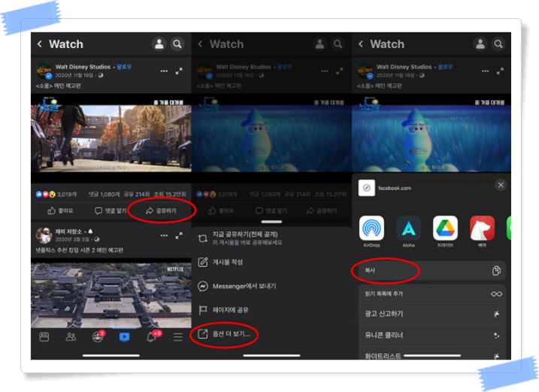This screenshot has width=539, height=392.
Task: Open the Notifications bell in the bottom bar
Action: tap(152, 336)
